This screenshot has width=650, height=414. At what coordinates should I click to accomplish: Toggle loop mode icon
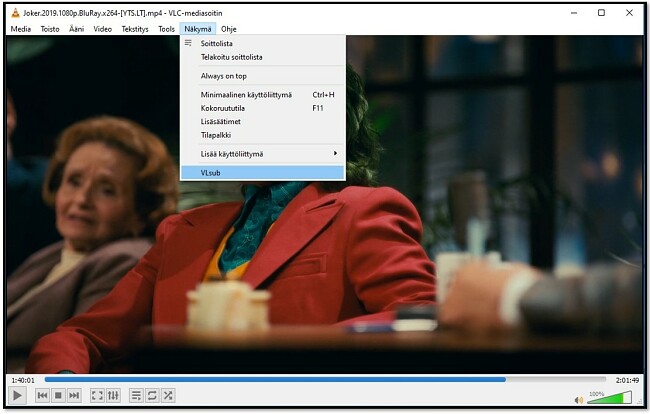pyautogui.click(x=152, y=395)
